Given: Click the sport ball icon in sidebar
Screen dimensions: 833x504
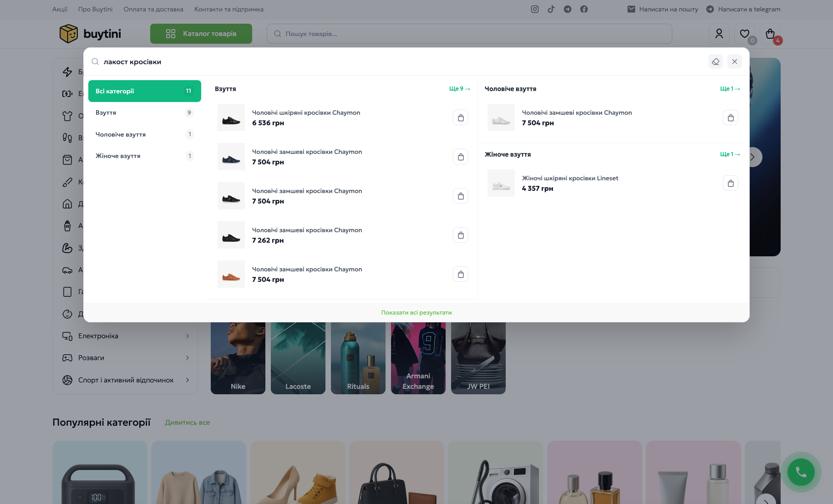Looking at the screenshot, I should [67, 380].
